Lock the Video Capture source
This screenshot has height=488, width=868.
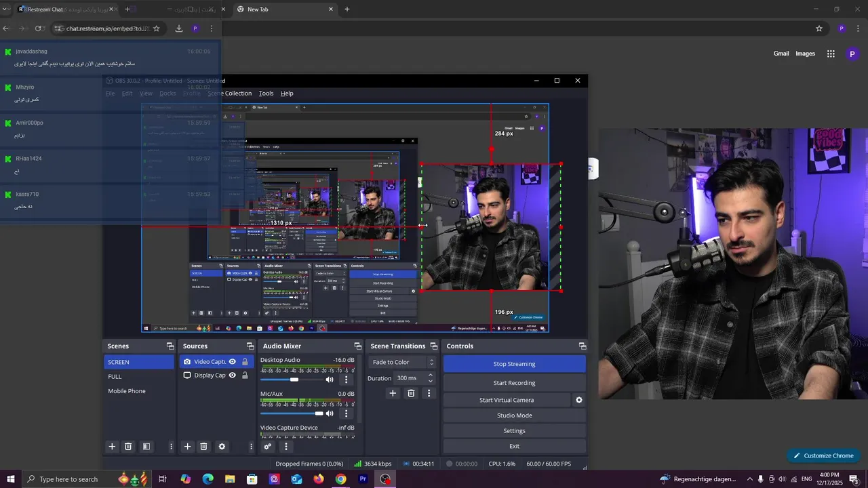tap(245, 362)
